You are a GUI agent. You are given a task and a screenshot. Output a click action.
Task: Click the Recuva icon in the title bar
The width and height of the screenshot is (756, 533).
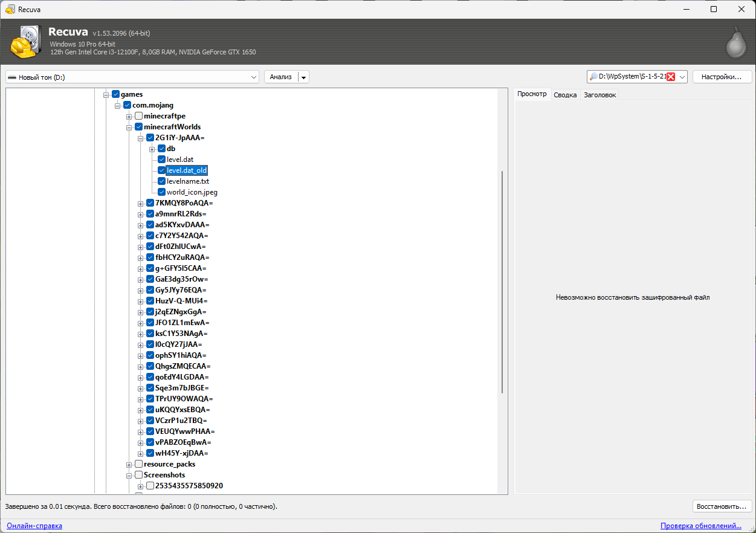click(10, 9)
